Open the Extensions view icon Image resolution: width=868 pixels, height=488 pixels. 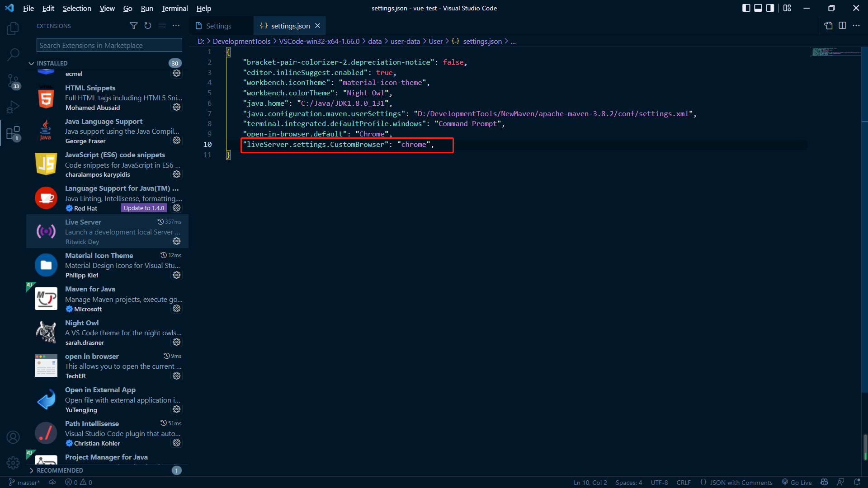pos(13,133)
